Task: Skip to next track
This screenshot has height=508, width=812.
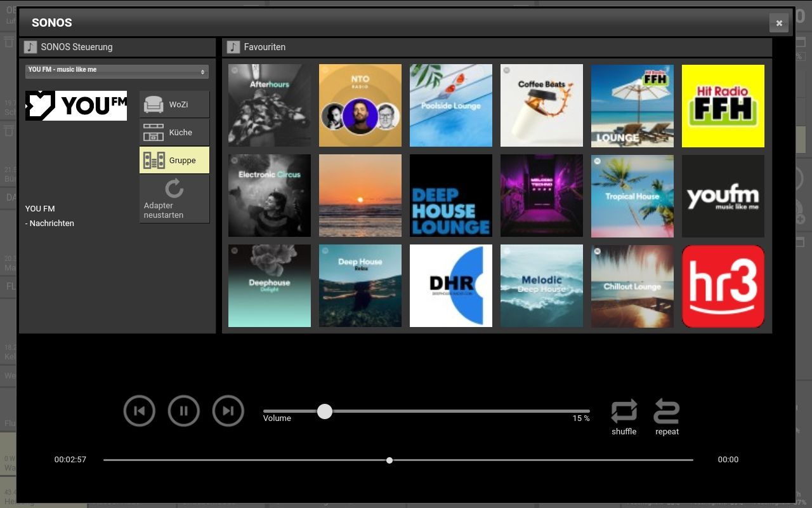Action: pyautogui.click(x=228, y=411)
